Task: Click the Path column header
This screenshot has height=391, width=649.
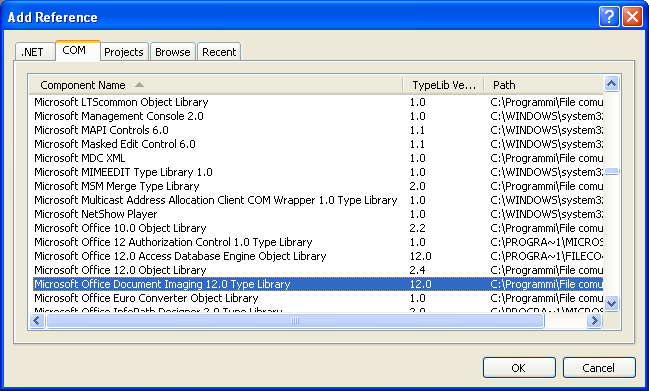Action: click(x=543, y=85)
